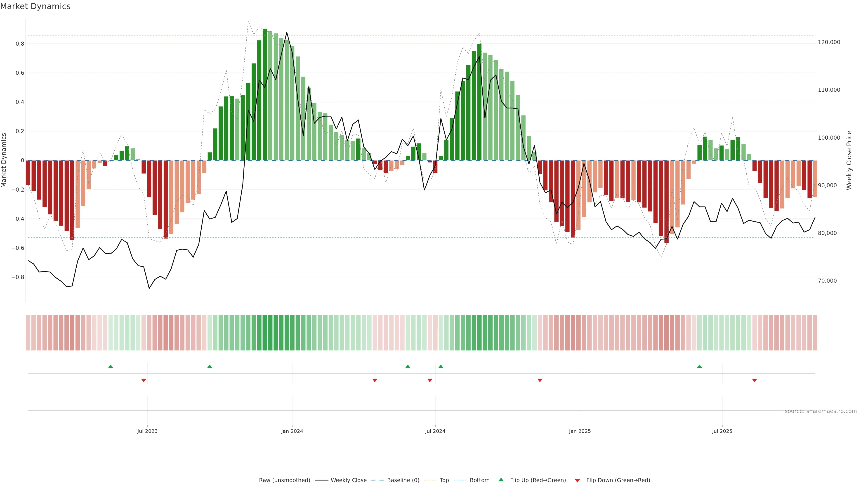Click the Flip Up triangle just after Jul 2024

coord(441,366)
